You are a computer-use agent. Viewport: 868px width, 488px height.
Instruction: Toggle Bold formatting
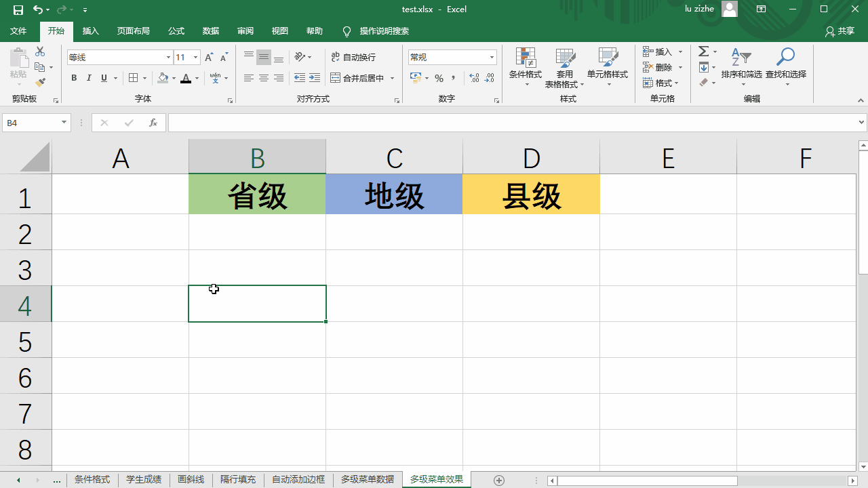coord(74,78)
